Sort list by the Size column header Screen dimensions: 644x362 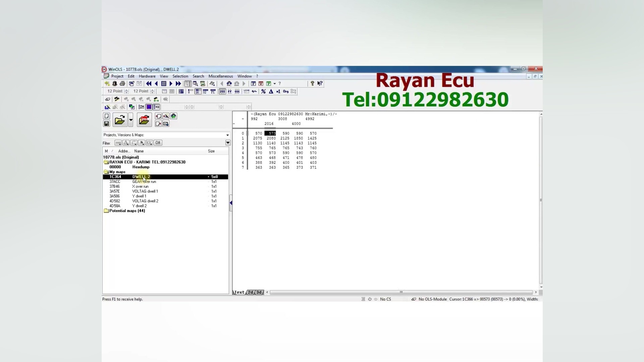[217, 151]
